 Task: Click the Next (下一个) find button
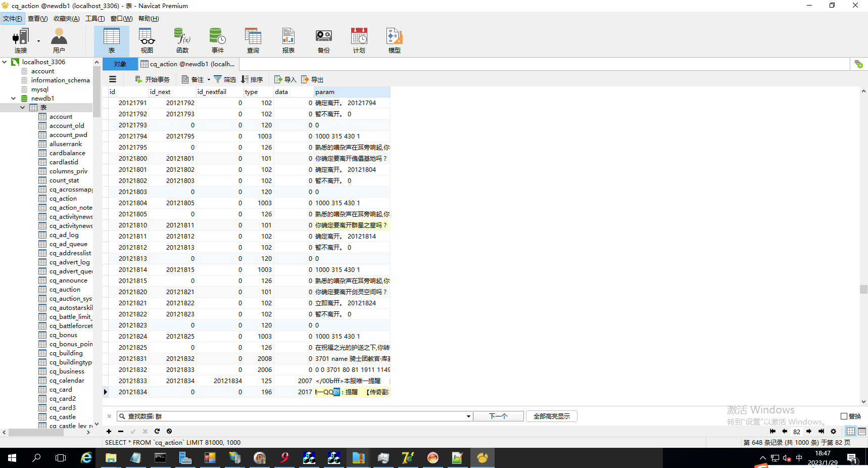499,416
